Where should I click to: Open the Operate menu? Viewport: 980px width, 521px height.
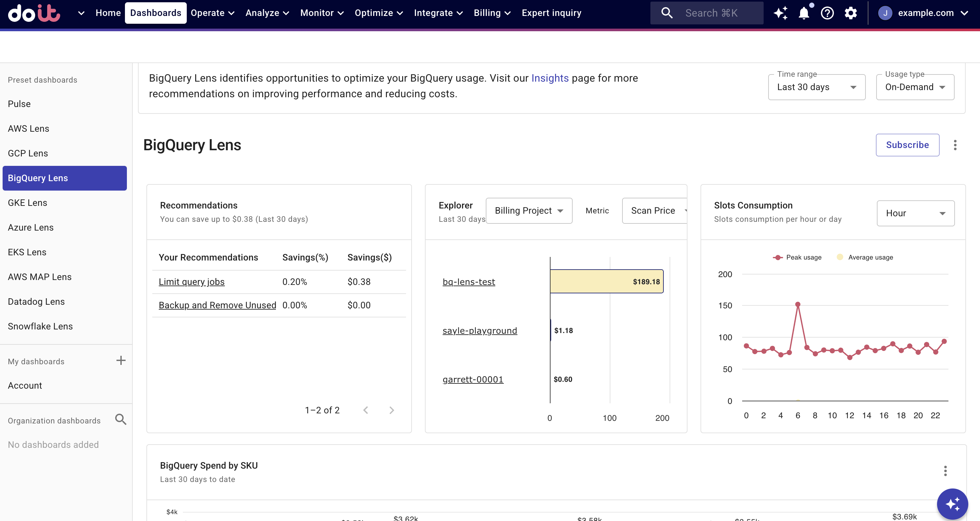click(x=212, y=13)
